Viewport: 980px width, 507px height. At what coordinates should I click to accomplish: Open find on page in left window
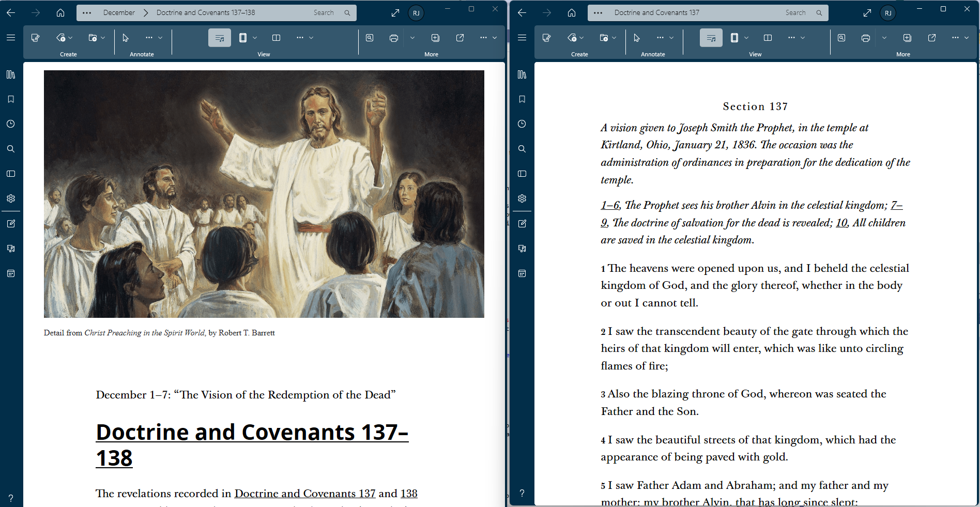click(x=370, y=38)
